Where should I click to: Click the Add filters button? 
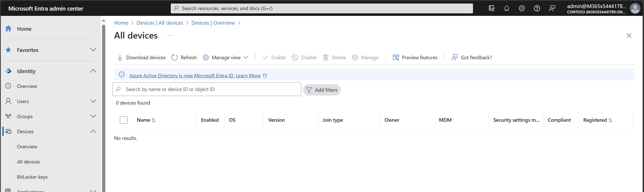coord(322,90)
